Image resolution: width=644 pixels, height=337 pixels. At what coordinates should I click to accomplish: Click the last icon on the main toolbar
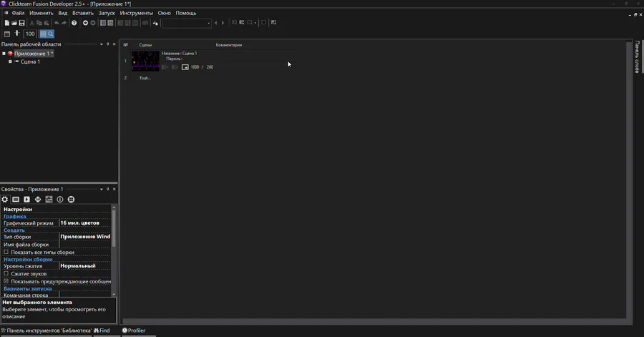coord(273,23)
